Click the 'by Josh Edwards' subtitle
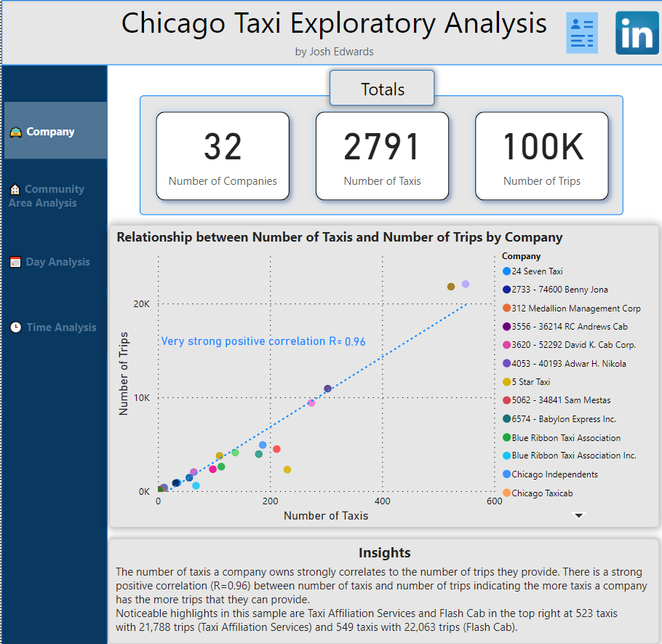Screen dimensions: 662x644 (335, 52)
